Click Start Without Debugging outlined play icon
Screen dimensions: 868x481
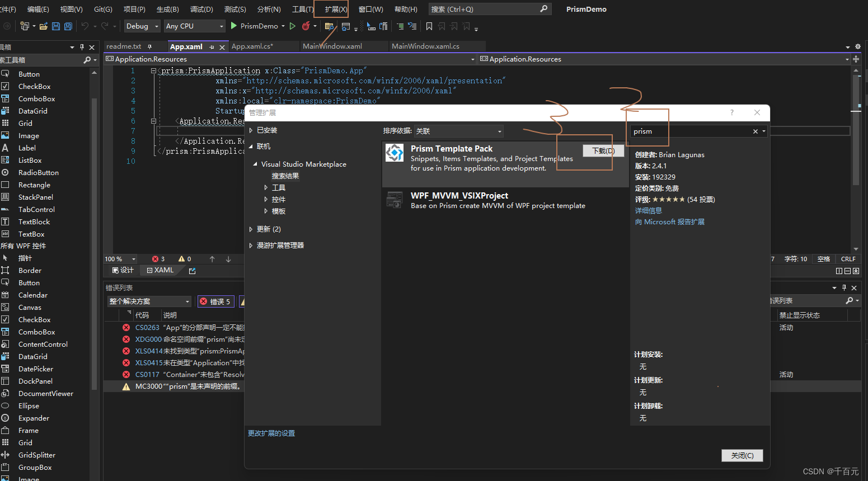pyautogui.click(x=292, y=26)
